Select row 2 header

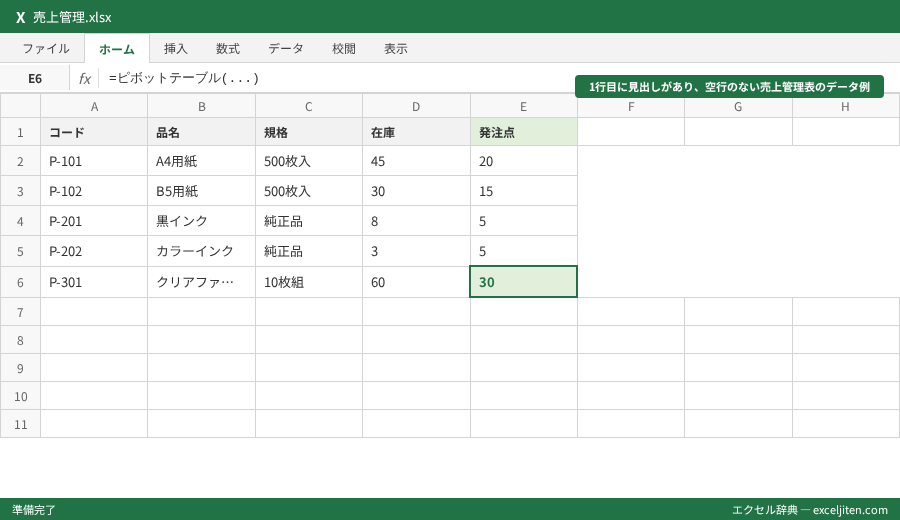[x=20, y=161]
